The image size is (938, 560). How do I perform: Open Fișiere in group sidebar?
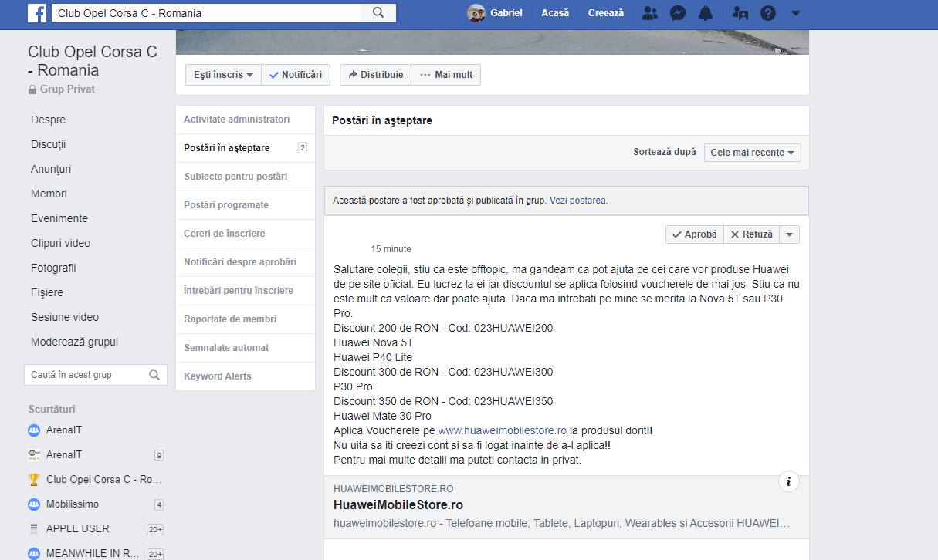(47, 292)
